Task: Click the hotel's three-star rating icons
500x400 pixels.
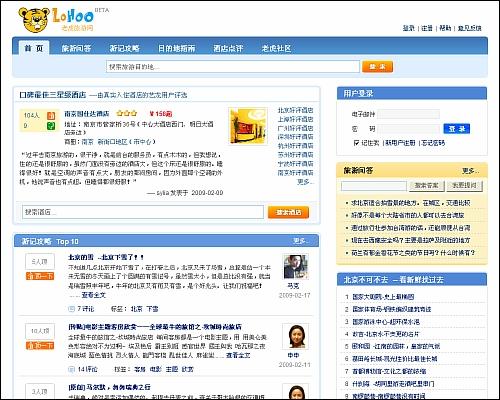Action: [x=127, y=114]
